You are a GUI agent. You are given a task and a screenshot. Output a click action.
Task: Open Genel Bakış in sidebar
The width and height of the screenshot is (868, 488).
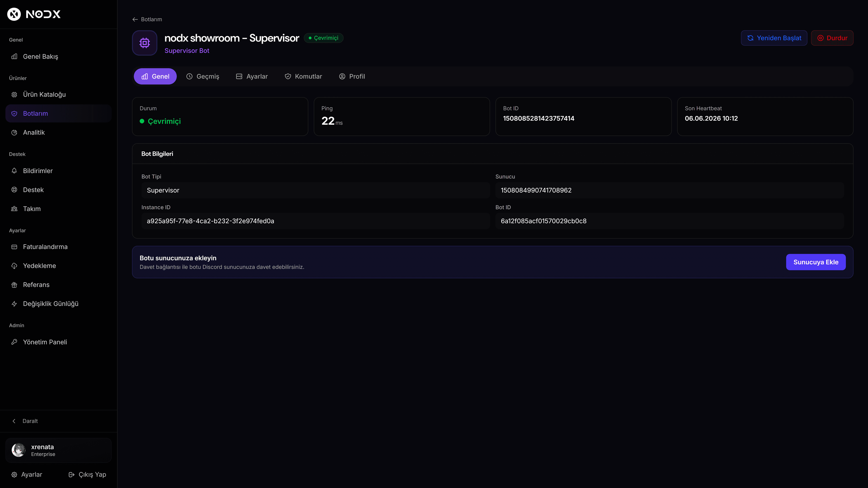pos(59,56)
